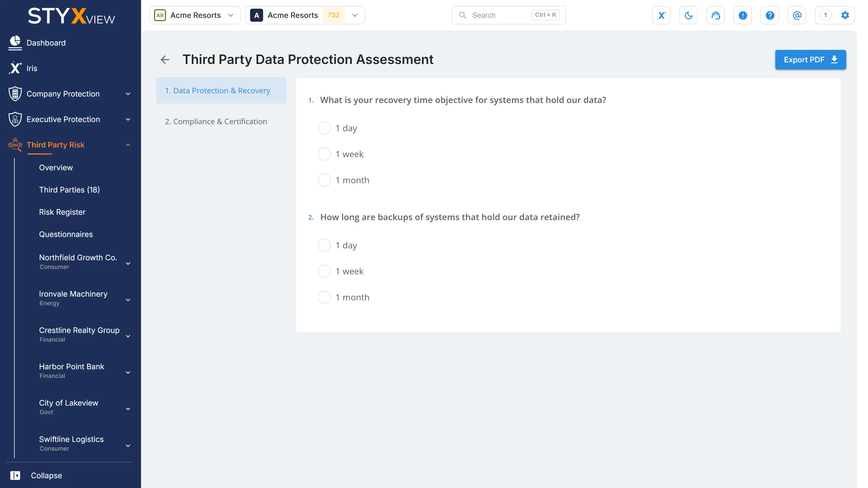Open Overview in Third Party Risk

pyautogui.click(x=56, y=167)
